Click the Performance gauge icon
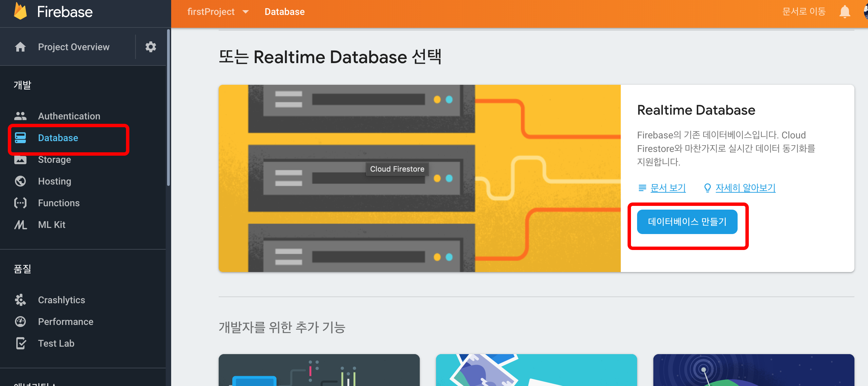This screenshot has width=868, height=386. [20, 322]
